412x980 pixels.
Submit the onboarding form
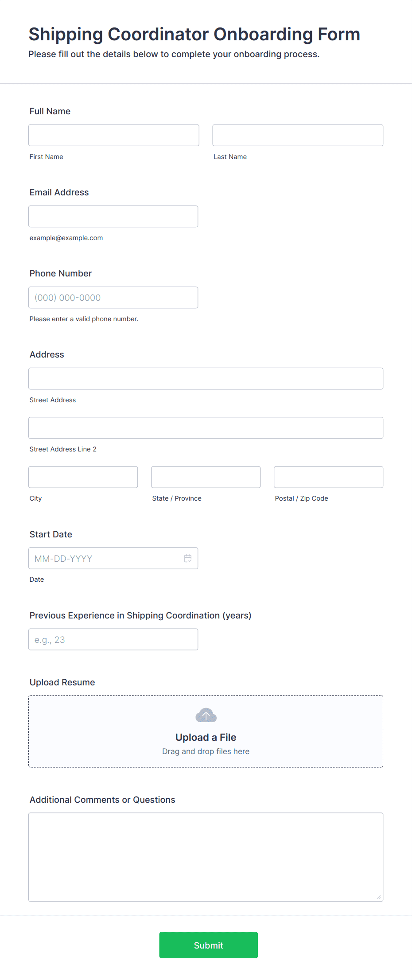point(209,945)
